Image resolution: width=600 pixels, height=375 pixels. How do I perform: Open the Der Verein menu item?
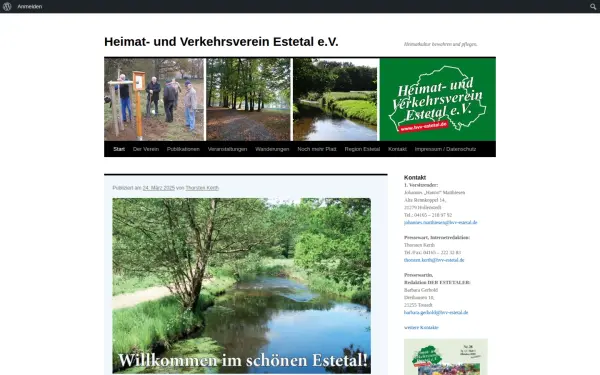coord(146,149)
